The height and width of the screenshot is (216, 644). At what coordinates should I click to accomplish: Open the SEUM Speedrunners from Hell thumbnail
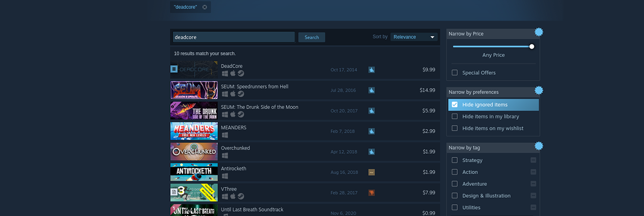194,90
